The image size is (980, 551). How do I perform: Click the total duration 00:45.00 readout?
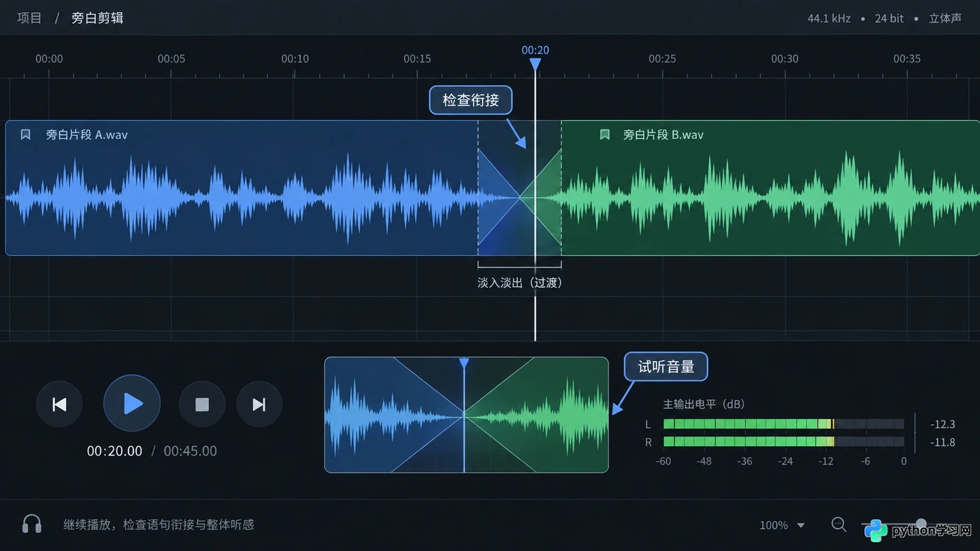tap(191, 451)
